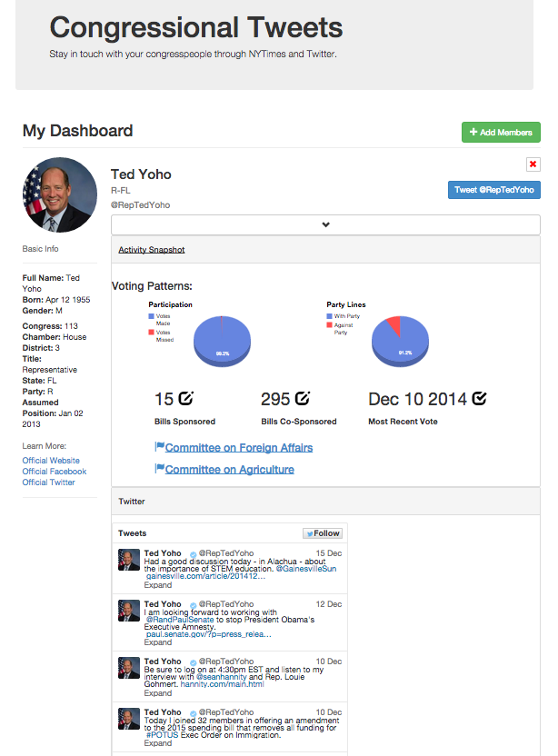558x756 pixels.
Task: Click @RepTedYoho handle in the 15 Dec tweet
Action: coord(226,553)
